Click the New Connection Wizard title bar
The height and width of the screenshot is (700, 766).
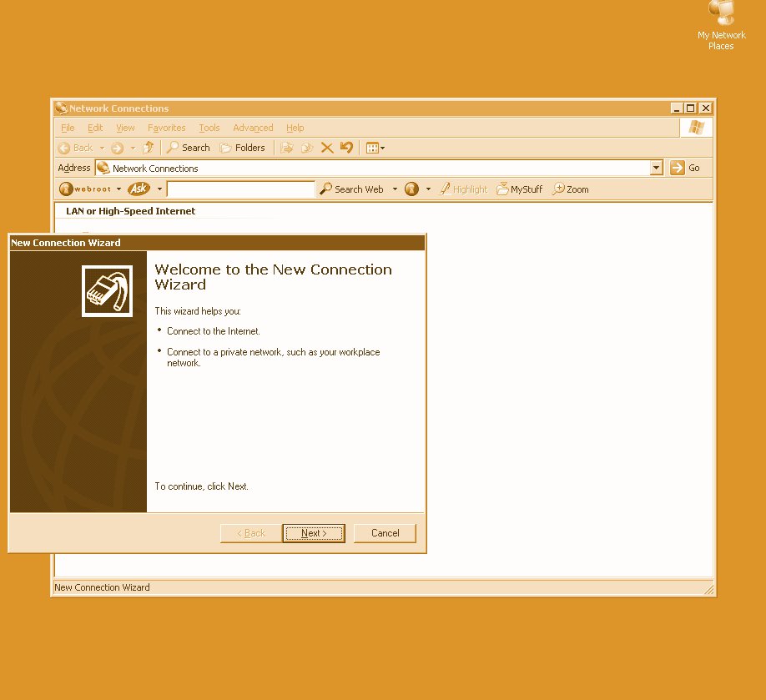tap(218, 243)
